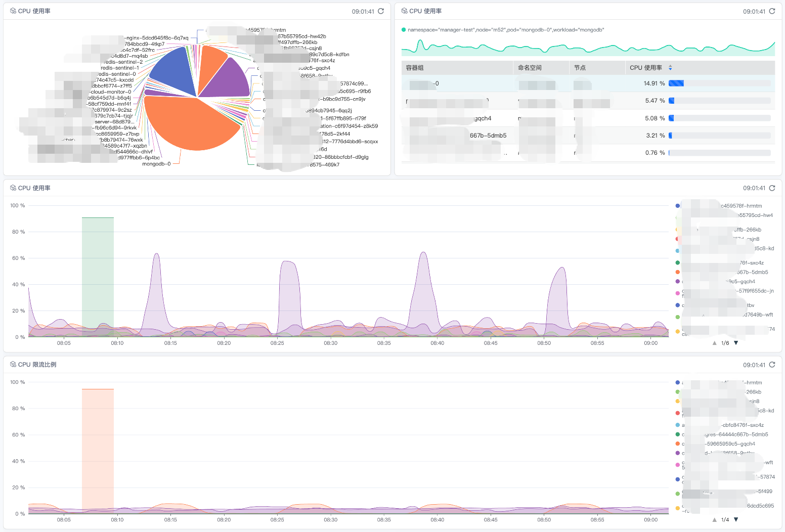Click the 容器组 column header

[x=415, y=68]
